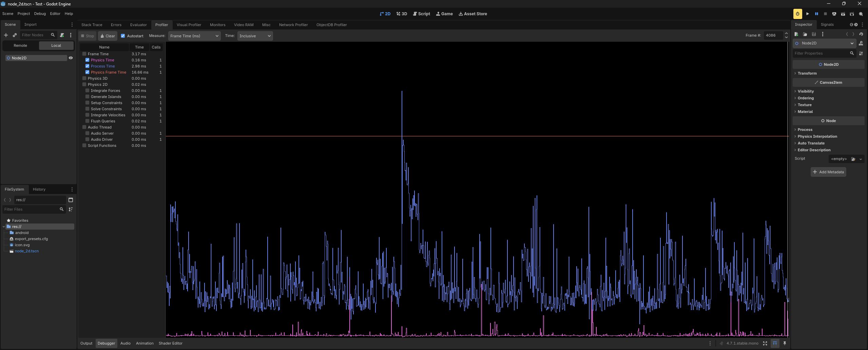Create a new resource in the Inspector
This screenshot has height=350, width=868.
pyautogui.click(x=796, y=34)
